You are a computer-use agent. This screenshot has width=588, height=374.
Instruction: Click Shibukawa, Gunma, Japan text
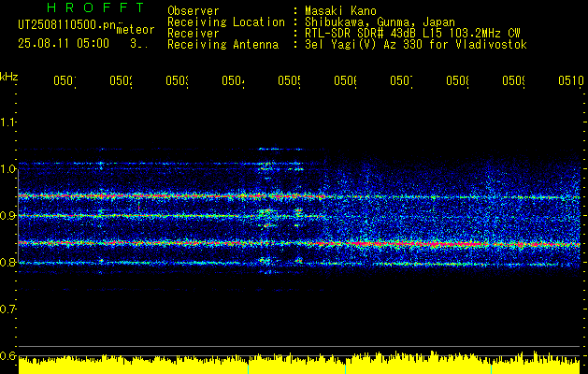tap(380, 22)
